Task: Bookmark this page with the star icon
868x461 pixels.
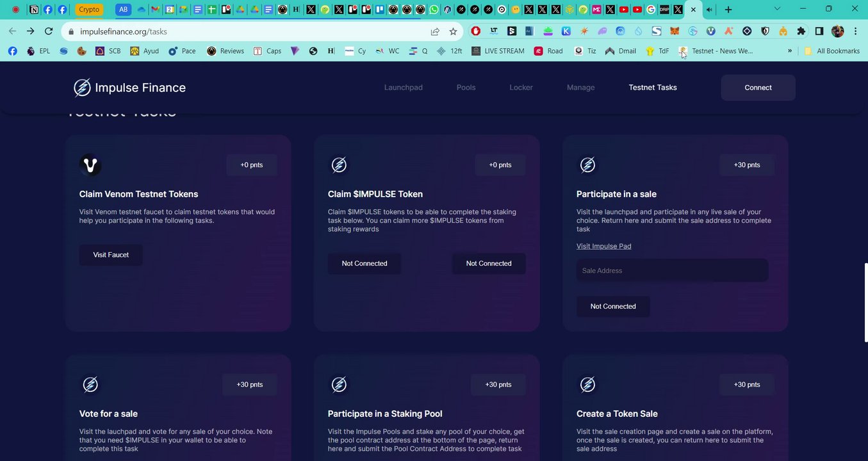Action: coord(453,31)
